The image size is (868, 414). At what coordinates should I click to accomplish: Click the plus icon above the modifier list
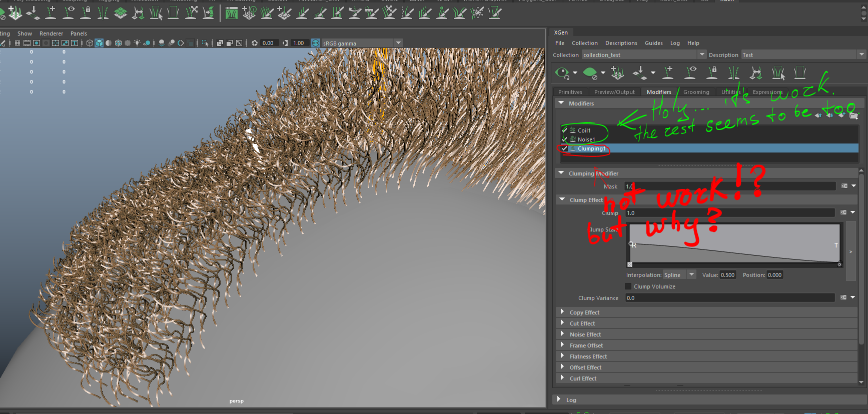[x=842, y=115]
